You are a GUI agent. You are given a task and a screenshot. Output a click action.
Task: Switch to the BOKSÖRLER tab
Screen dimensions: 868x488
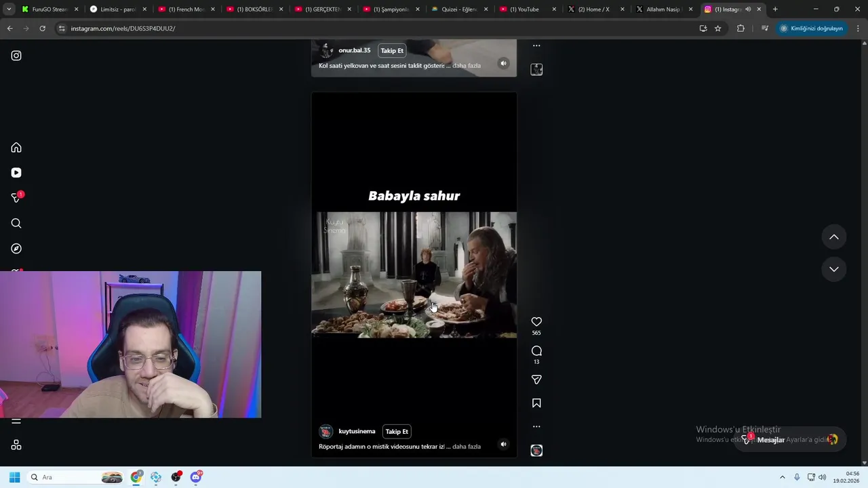(x=254, y=9)
